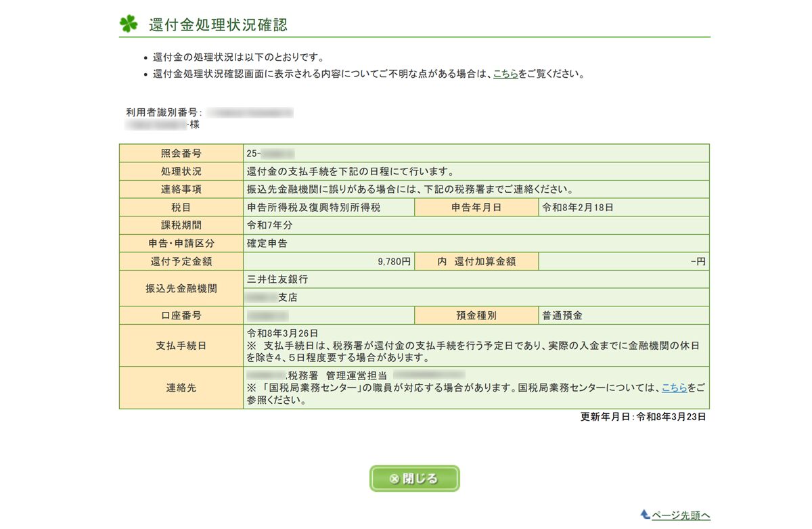Click the 連絡事項 row header cell
The image size is (812, 529).
[x=180, y=189]
